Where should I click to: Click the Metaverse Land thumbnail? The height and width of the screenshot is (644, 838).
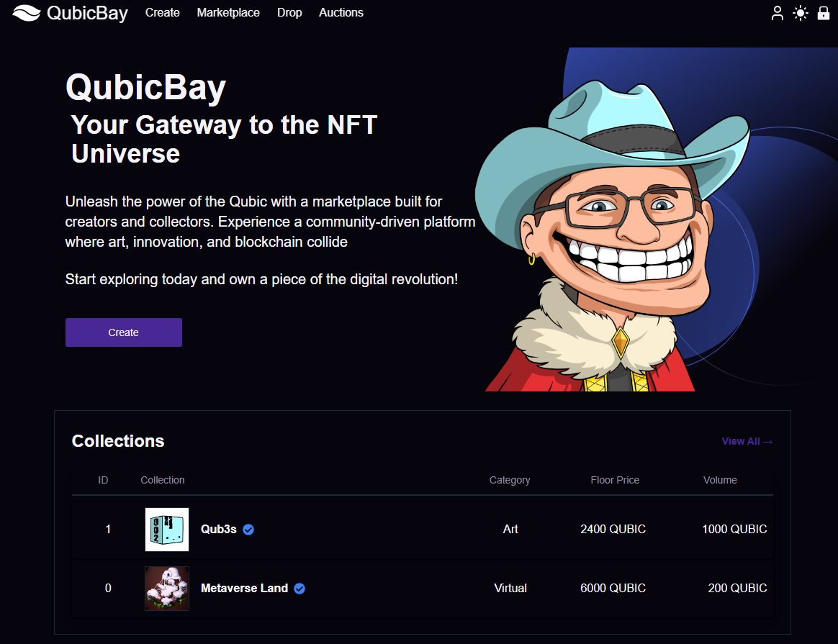point(166,588)
